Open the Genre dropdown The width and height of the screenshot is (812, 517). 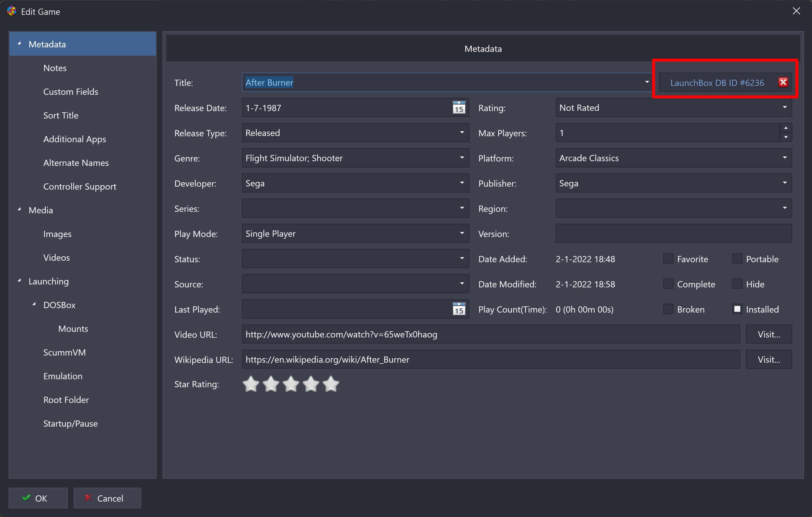click(462, 158)
